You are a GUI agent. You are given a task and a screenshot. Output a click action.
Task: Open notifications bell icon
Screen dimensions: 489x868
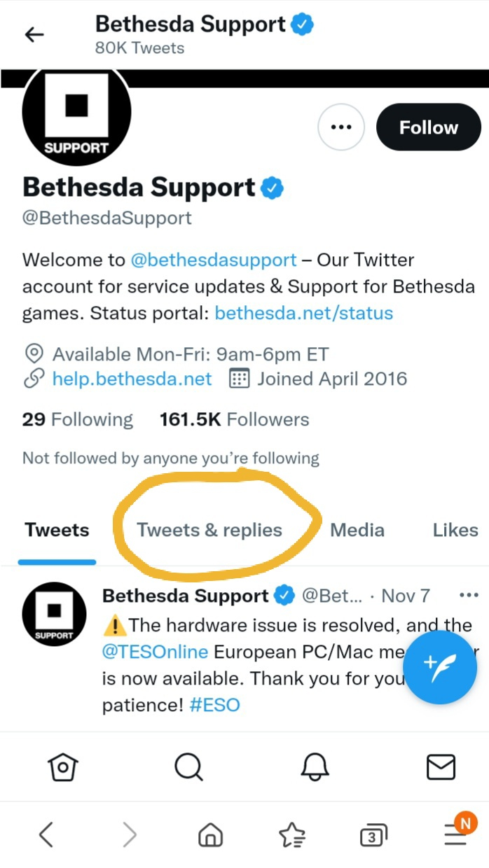[x=315, y=767]
